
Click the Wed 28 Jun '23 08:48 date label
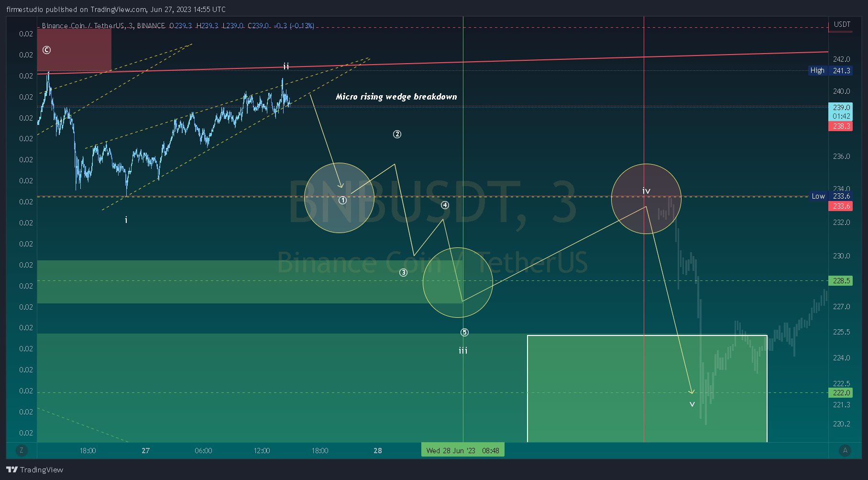click(x=462, y=450)
